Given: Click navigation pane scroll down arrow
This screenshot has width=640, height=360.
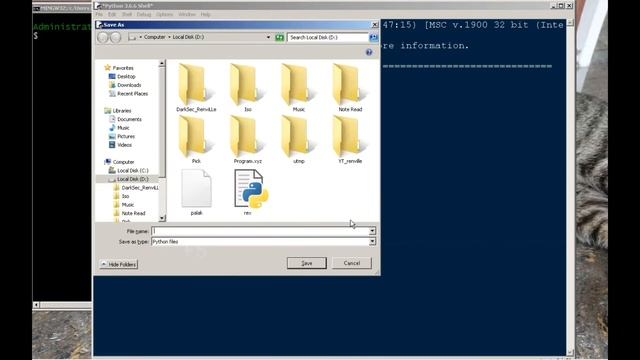Looking at the screenshot, I should 162,218.
